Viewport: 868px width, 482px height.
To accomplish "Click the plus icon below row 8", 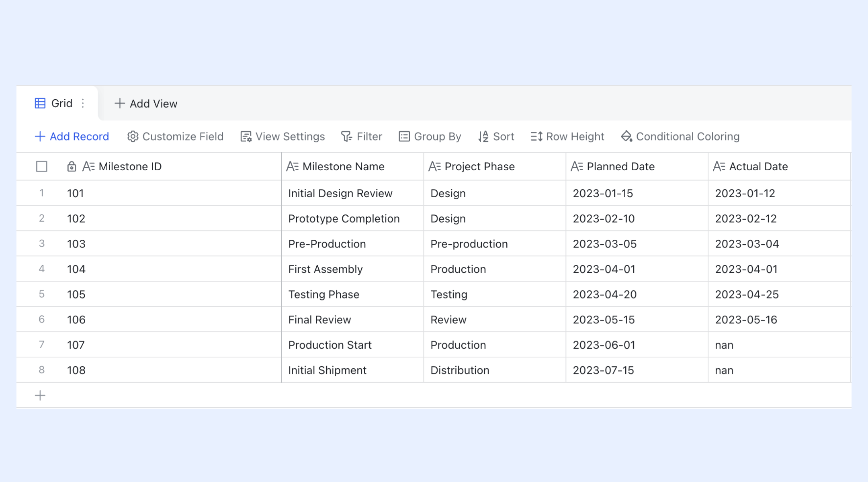I will (x=40, y=396).
